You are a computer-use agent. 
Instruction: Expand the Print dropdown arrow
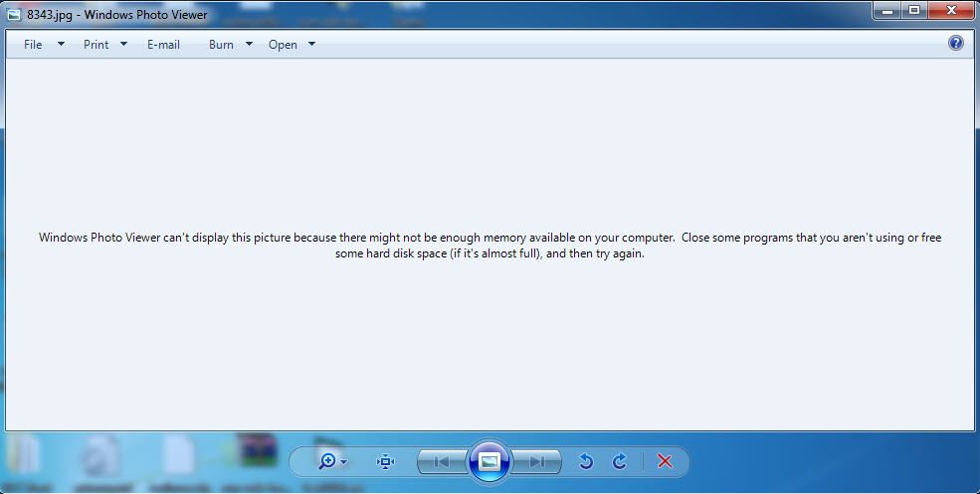pyautogui.click(x=123, y=44)
